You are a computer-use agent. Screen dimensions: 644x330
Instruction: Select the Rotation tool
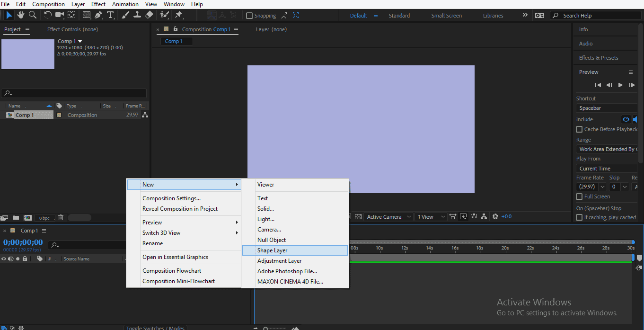click(47, 15)
